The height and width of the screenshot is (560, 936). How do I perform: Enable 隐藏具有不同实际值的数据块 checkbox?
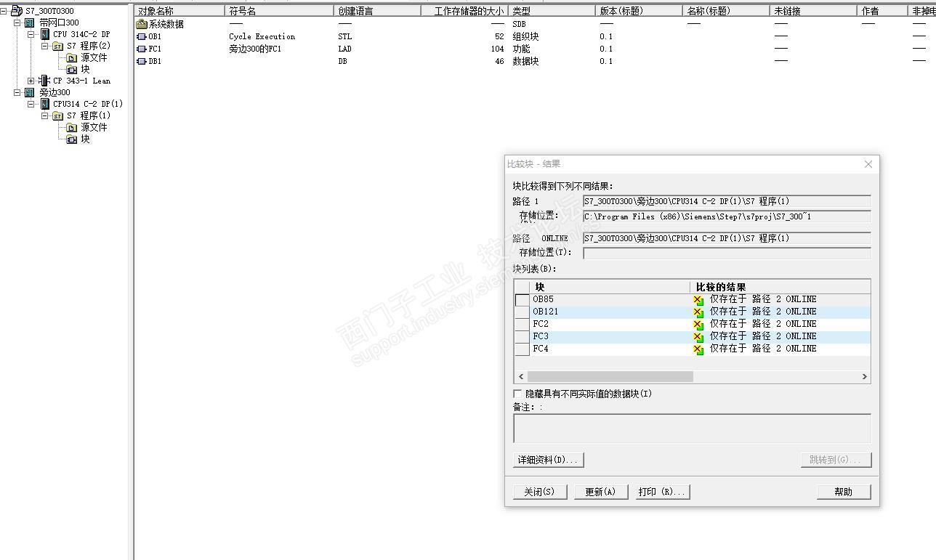(x=517, y=394)
